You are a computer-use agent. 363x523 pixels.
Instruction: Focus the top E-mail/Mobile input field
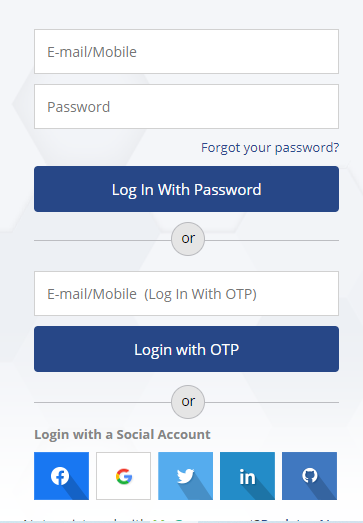tap(187, 51)
